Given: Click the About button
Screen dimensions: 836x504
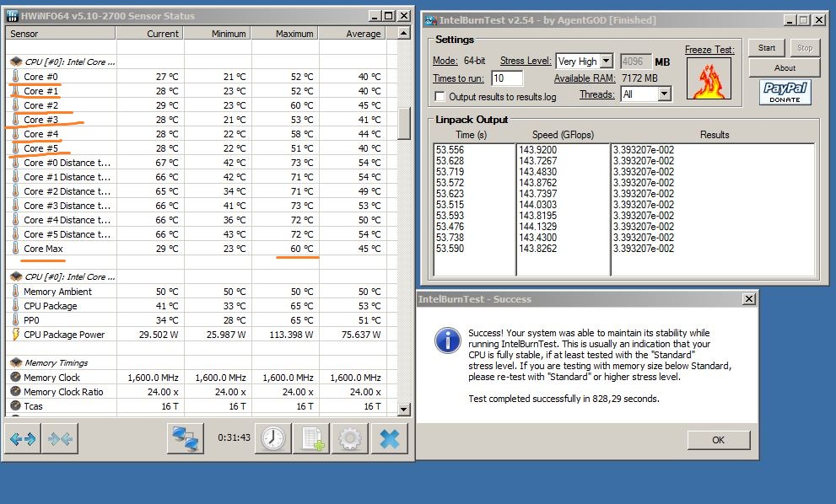Looking at the screenshot, I should [785, 68].
